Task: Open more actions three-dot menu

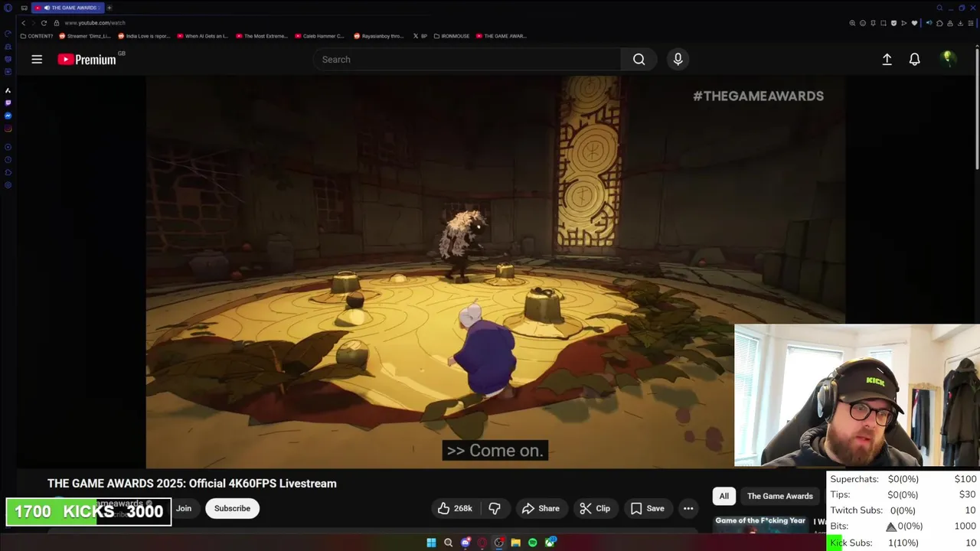Action: pos(688,508)
